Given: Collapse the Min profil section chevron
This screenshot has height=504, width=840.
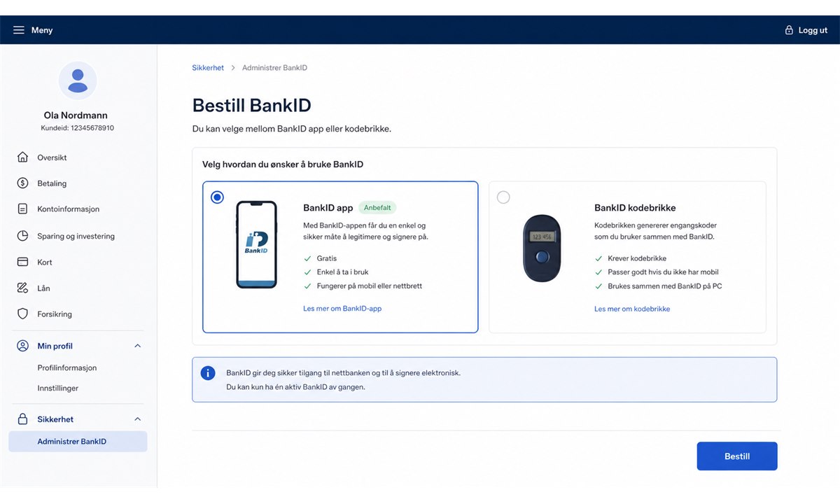Looking at the screenshot, I should (137, 346).
